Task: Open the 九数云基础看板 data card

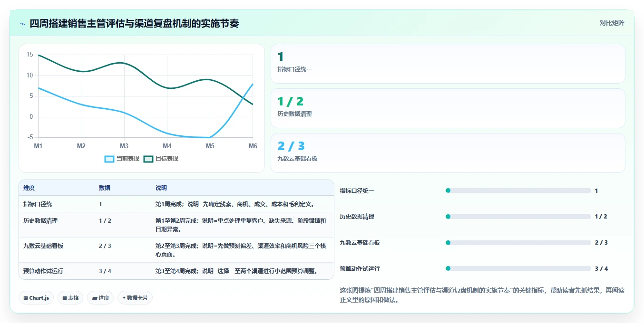Action: 448,153
